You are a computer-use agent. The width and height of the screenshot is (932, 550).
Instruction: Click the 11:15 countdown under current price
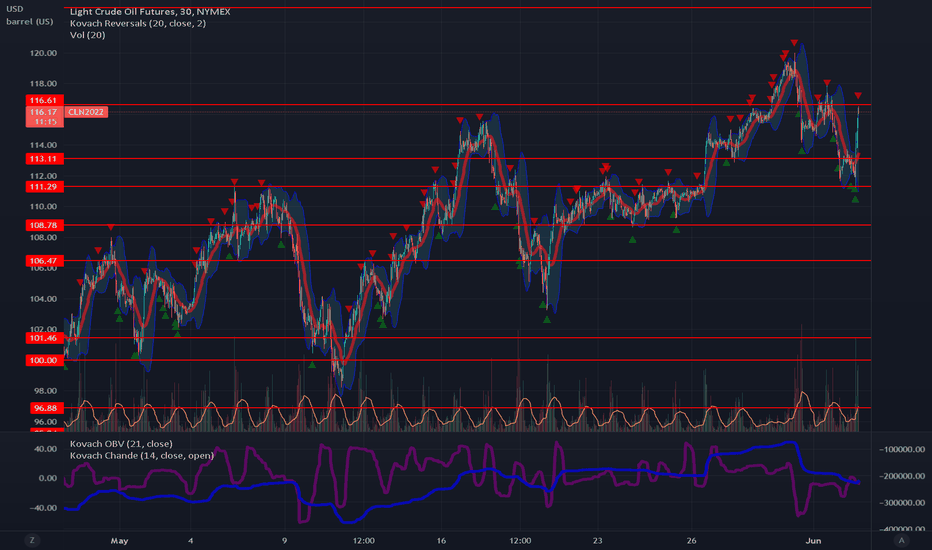(x=46, y=122)
